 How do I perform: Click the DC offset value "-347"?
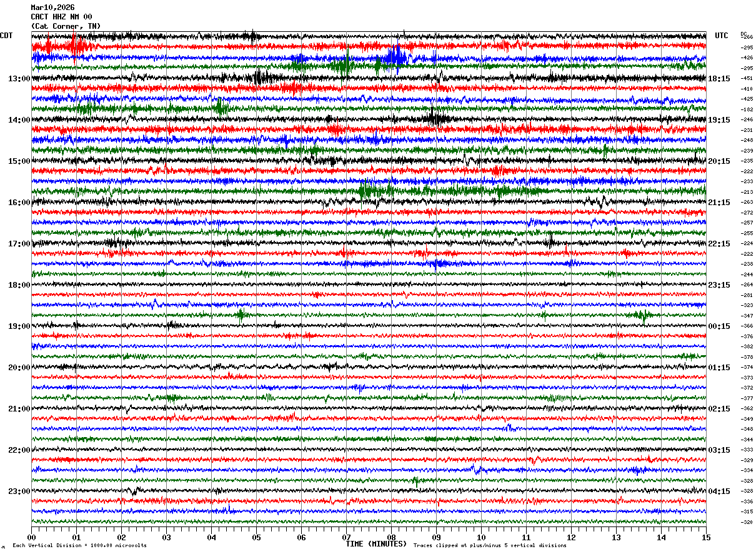tap(747, 316)
